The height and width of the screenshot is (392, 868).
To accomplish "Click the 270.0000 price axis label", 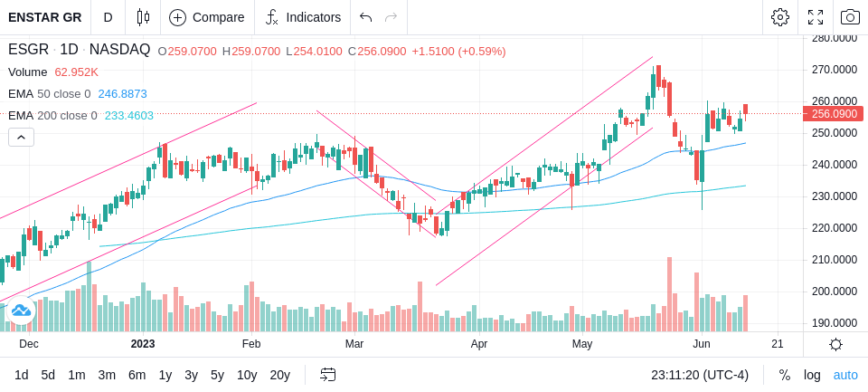I will pyautogui.click(x=835, y=70).
